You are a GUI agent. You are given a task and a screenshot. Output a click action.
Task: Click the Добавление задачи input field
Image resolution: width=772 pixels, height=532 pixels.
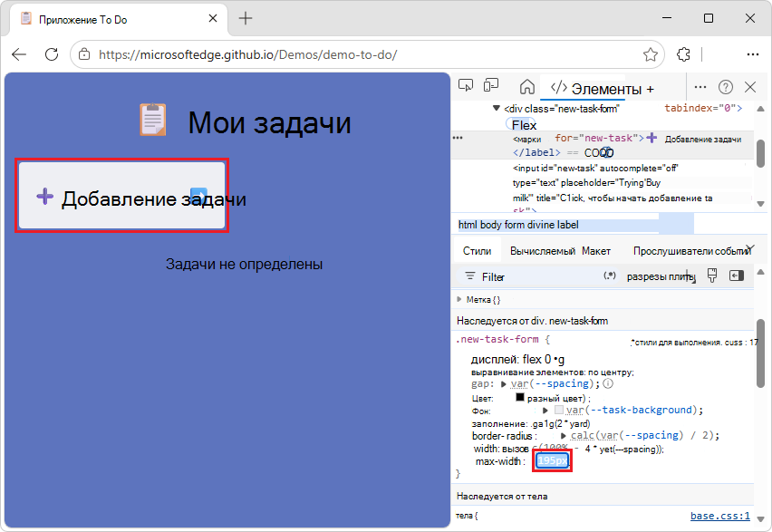[122, 196]
